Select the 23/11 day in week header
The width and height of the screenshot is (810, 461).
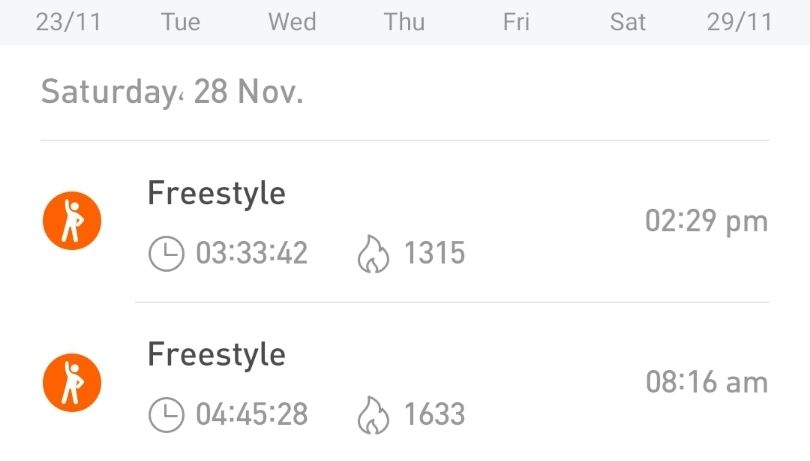click(68, 22)
